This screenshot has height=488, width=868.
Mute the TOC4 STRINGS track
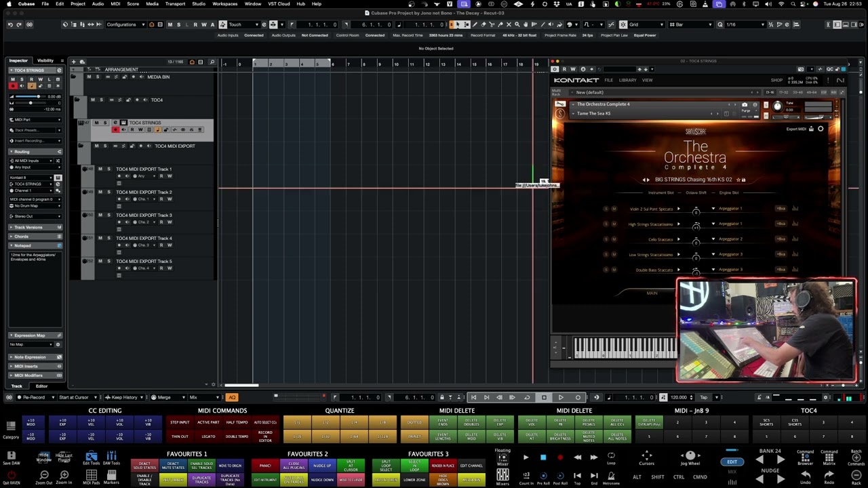point(97,123)
